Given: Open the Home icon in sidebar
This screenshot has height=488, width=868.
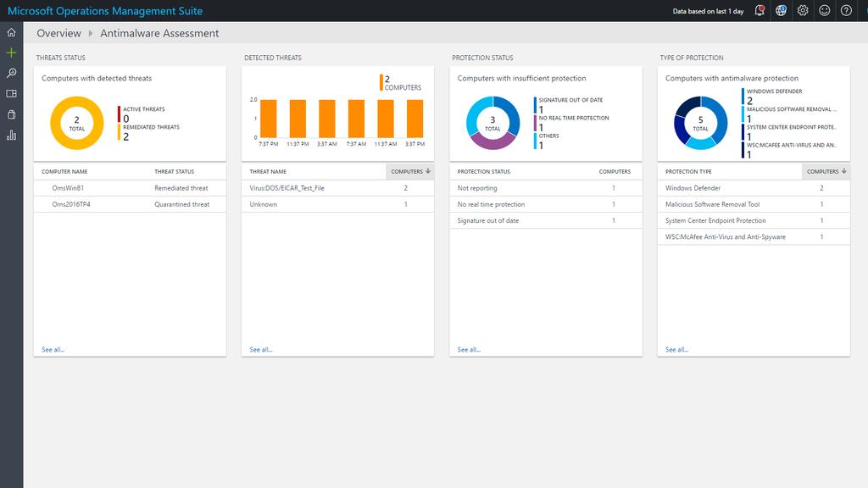Looking at the screenshot, I should pyautogui.click(x=11, y=33).
